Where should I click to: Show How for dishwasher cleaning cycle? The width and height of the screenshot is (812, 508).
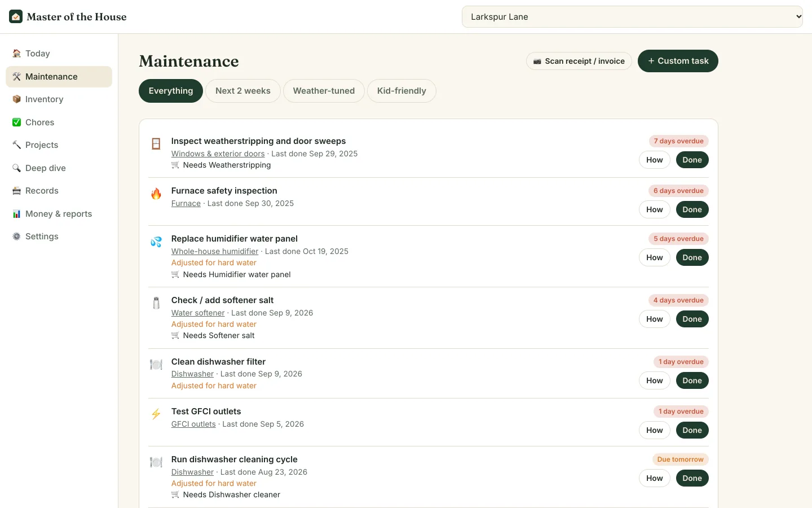655,478
